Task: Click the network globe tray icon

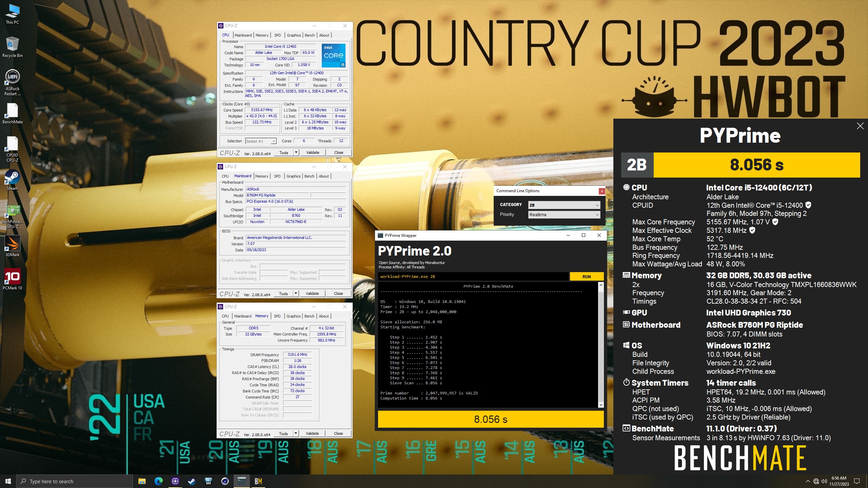Action: click(x=816, y=481)
